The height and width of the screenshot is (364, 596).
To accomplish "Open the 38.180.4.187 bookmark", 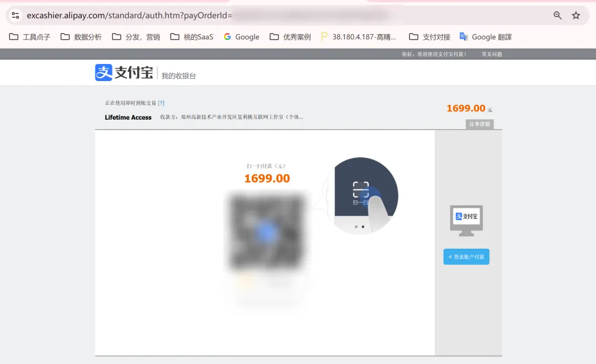I will click(358, 37).
